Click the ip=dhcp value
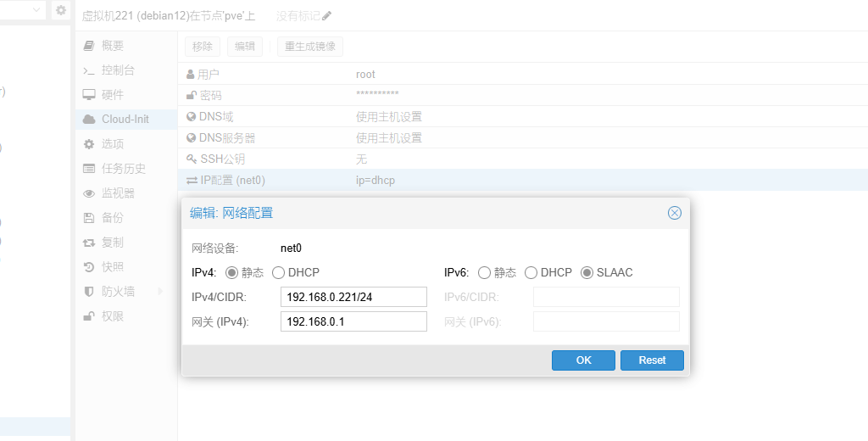Screen dimensions: 868x441 coord(376,181)
